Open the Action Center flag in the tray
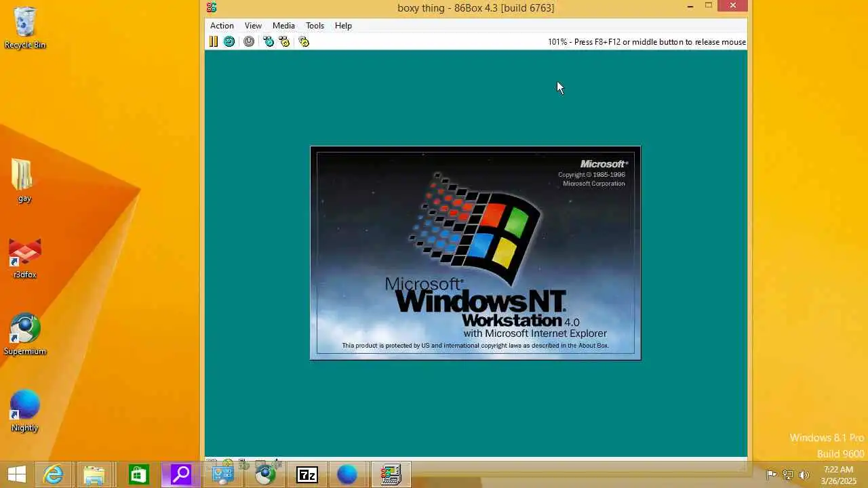Viewport: 868px width, 488px height. point(771,475)
